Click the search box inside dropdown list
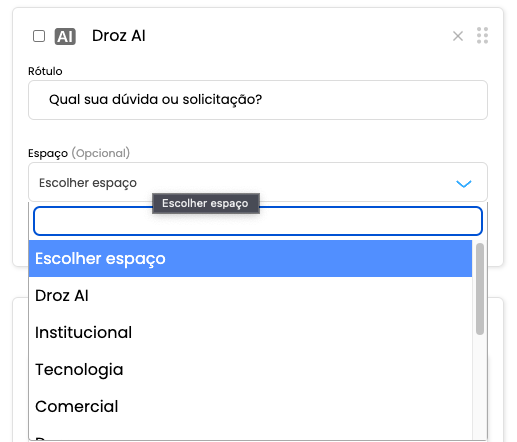 [258, 221]
